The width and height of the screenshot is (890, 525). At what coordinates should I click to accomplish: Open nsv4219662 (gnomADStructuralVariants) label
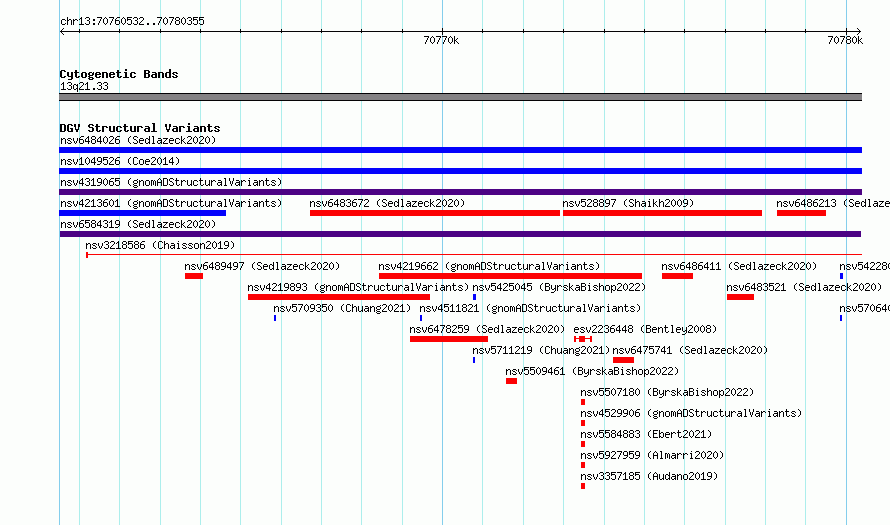[x=489, y=266]
